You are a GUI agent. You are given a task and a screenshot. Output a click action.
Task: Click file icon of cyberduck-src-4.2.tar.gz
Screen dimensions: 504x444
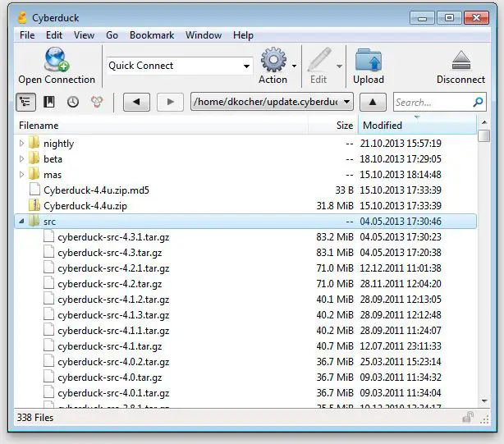point(49,283)
